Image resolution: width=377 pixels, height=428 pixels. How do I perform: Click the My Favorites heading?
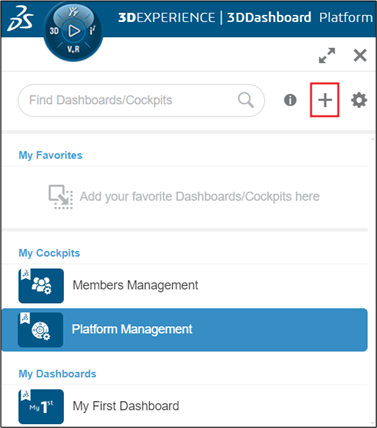(x=50, y=155)
